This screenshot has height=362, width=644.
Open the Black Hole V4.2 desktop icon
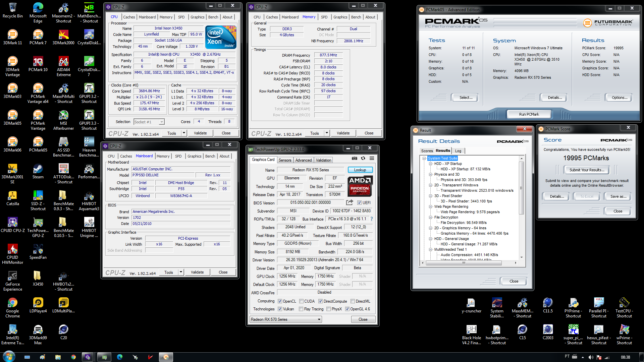pyautogui.click(x=471, y=335)
